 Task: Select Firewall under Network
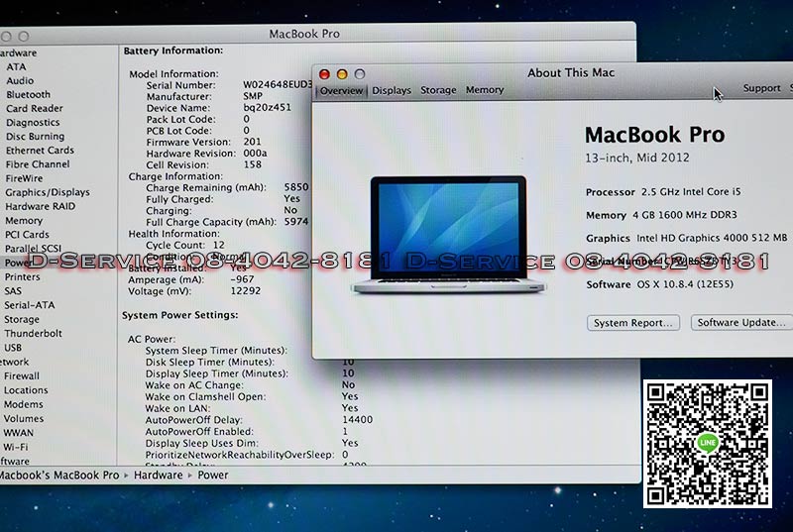click(21, 375)
